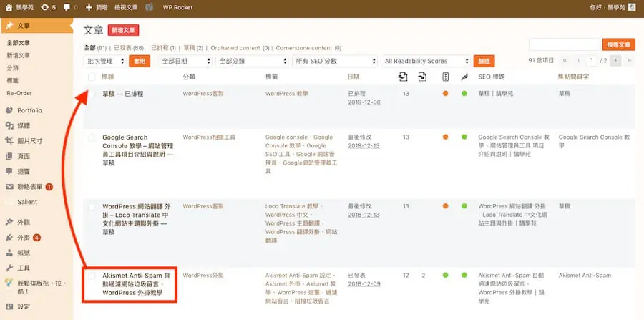Open the 全部分類 category filter dropdown

tap(252, 61)
